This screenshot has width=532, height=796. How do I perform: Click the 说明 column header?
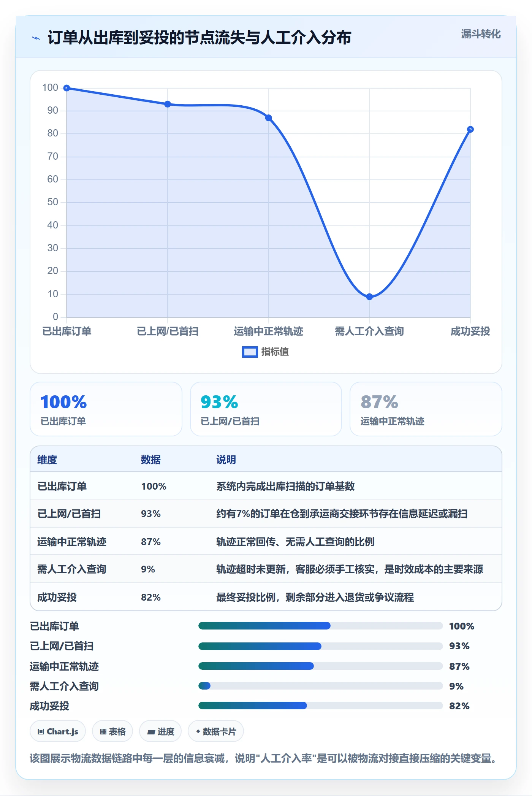(x=226, y=460)
